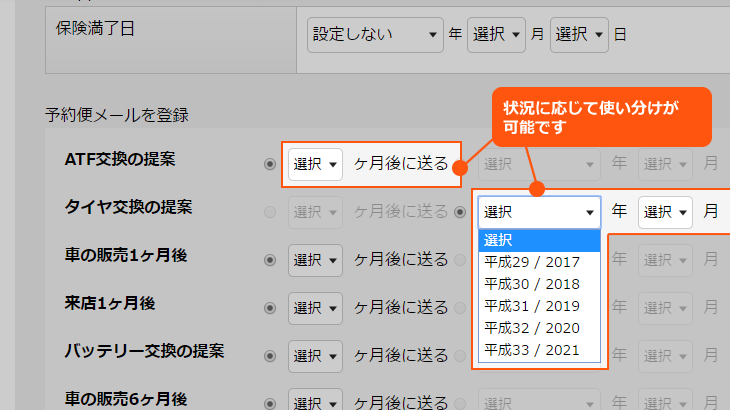Screen dimensions: 730x410
Task: Open the 保険満了日 year dropdown showing 設定しない
Action: 375,34
